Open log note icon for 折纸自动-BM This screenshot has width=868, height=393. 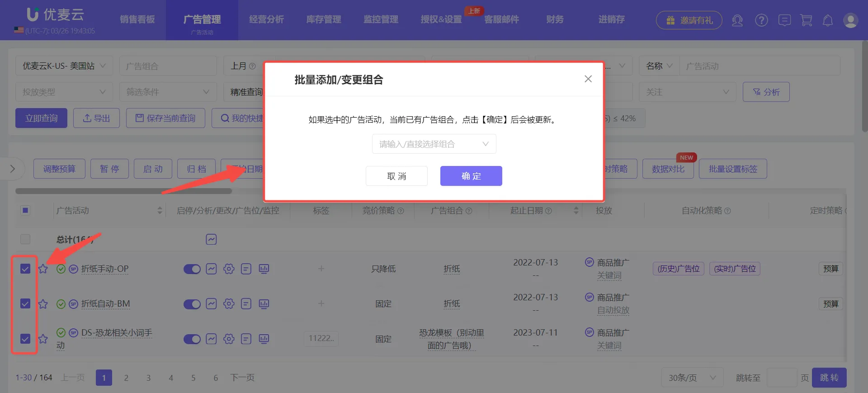click(x=246, y=303)
